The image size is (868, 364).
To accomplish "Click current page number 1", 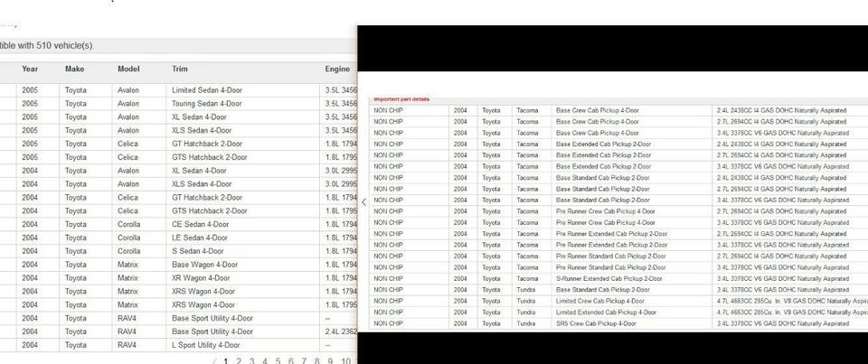I will (x=226, y=361).
